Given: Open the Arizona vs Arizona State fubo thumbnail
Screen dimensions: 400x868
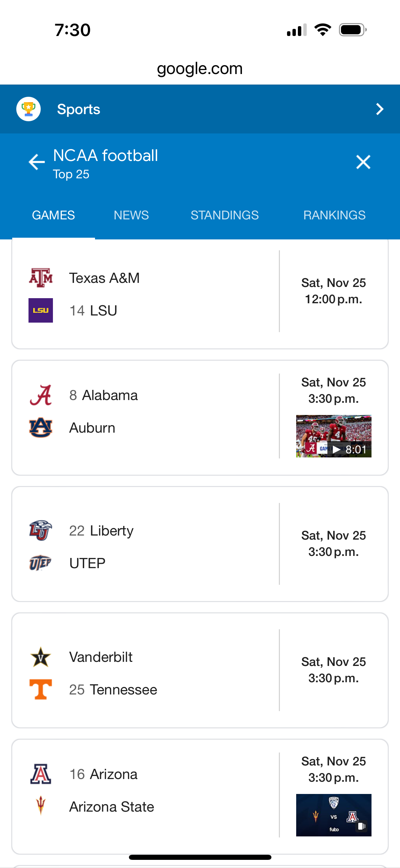Looking at the screenshot, I should coord(334,815).
